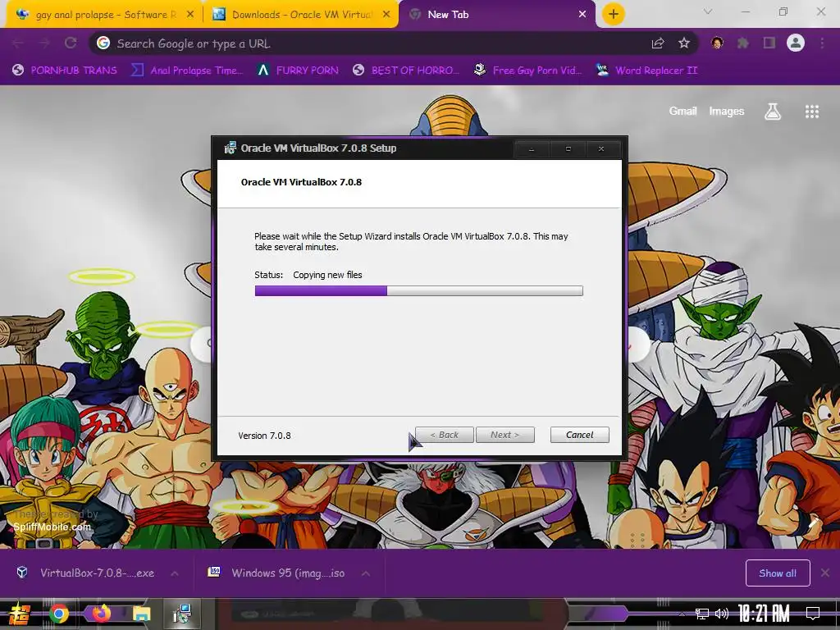Click the 'Copying new files' status text

click(x=327, y=275)
